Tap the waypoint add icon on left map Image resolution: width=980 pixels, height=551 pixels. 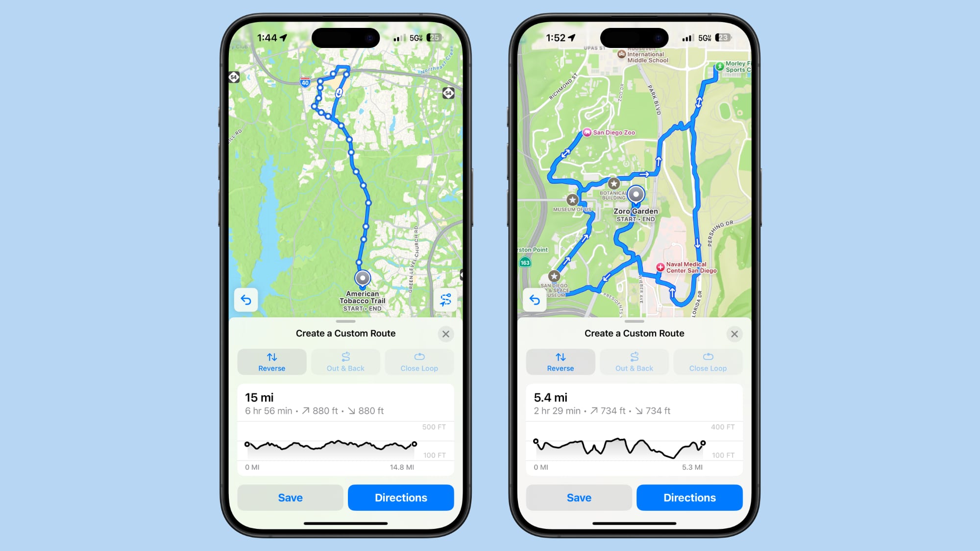(443, 300)
